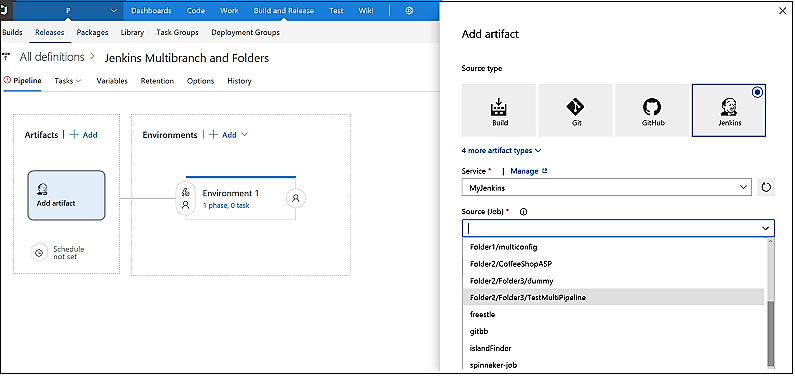Choose the Git artifact source tile
This screenshot has height=376, width=795.
point(575,110)
